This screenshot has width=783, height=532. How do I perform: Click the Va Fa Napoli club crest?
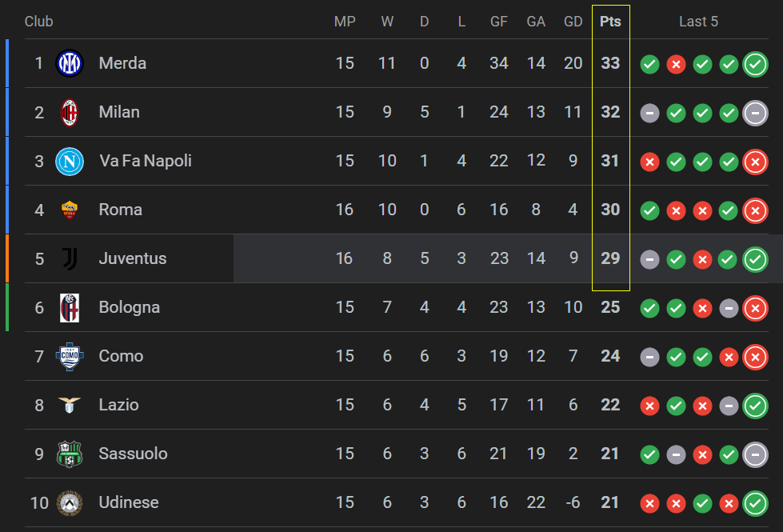69,161
